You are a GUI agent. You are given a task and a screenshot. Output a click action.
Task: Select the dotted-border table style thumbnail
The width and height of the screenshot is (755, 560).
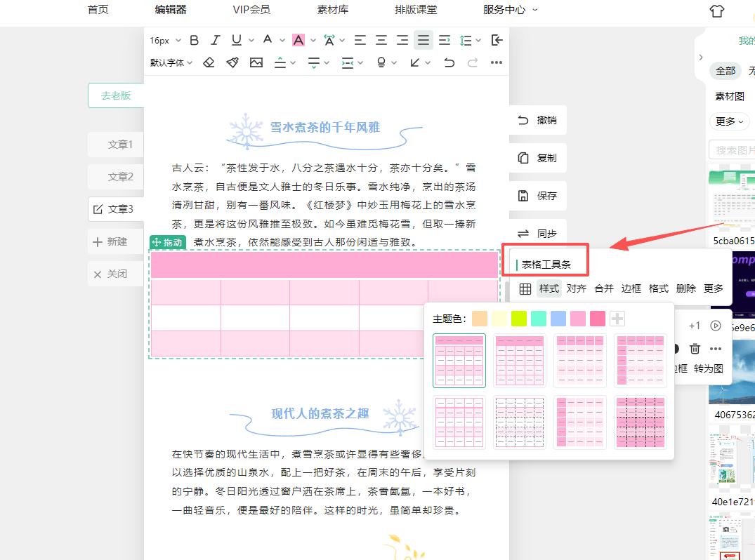(x=519, y=422)
